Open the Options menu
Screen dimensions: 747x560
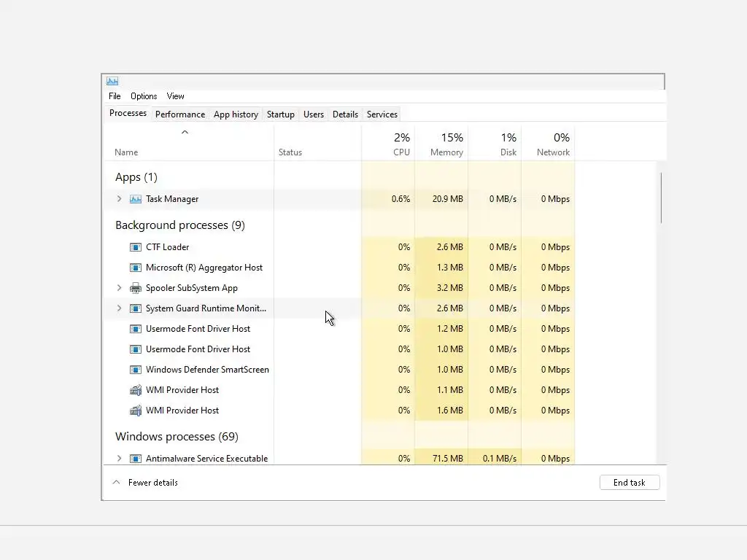point(144,96)
